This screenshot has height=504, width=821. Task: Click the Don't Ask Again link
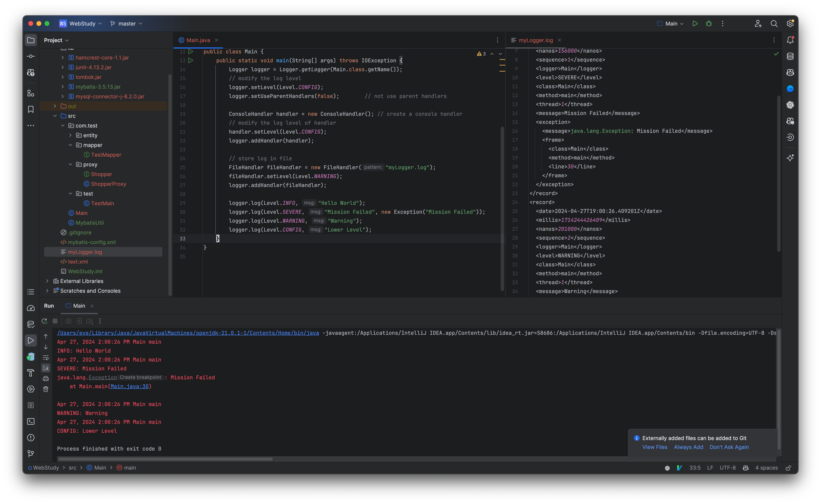point(729,447)
